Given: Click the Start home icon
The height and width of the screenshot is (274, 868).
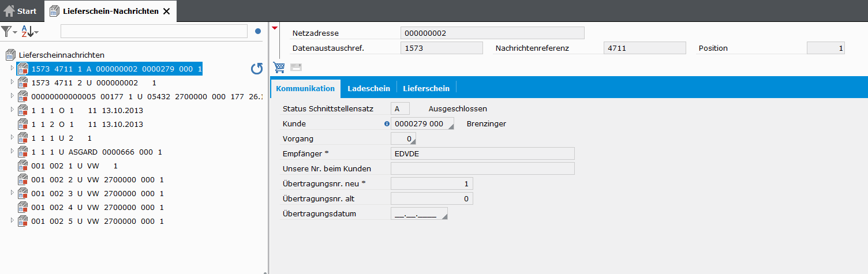Looking at the screenshot, I should click(9, 11).
